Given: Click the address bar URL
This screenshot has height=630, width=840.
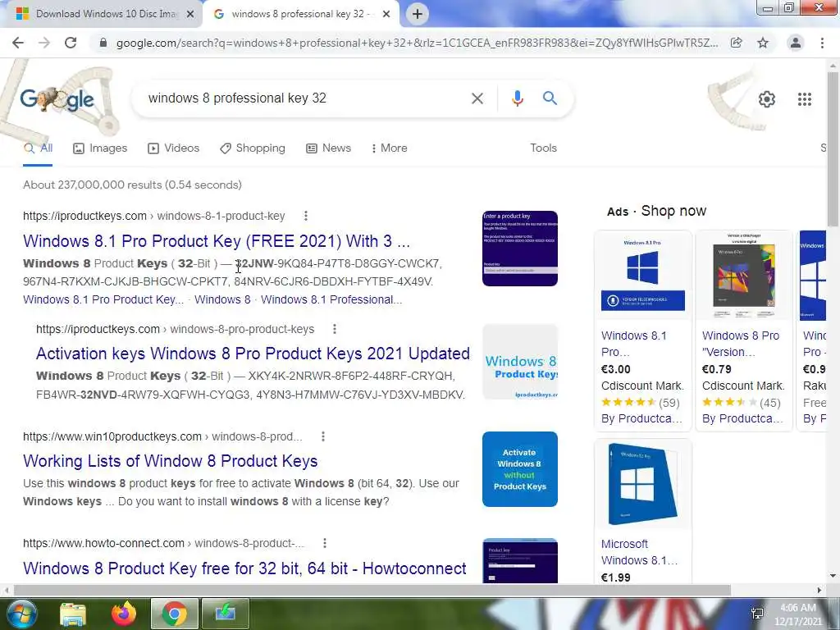Looking at the screenshot, I should [418, 43].
